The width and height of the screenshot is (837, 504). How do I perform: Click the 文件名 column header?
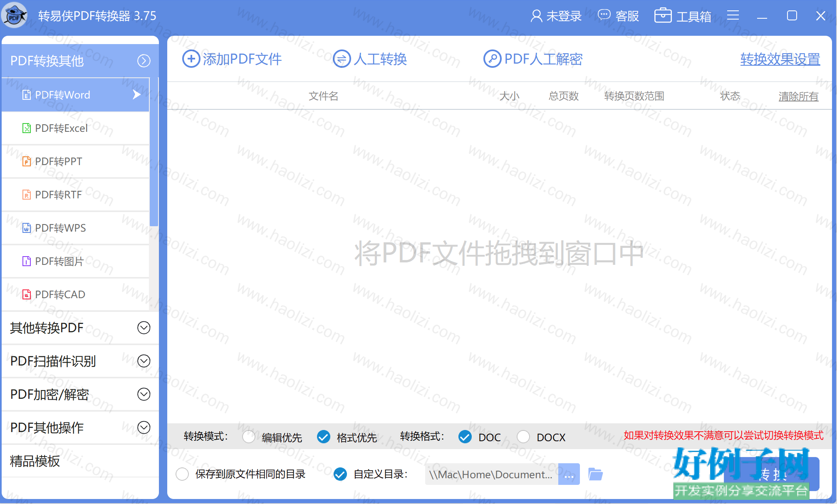pyautogui.click(x=323, y=96)
